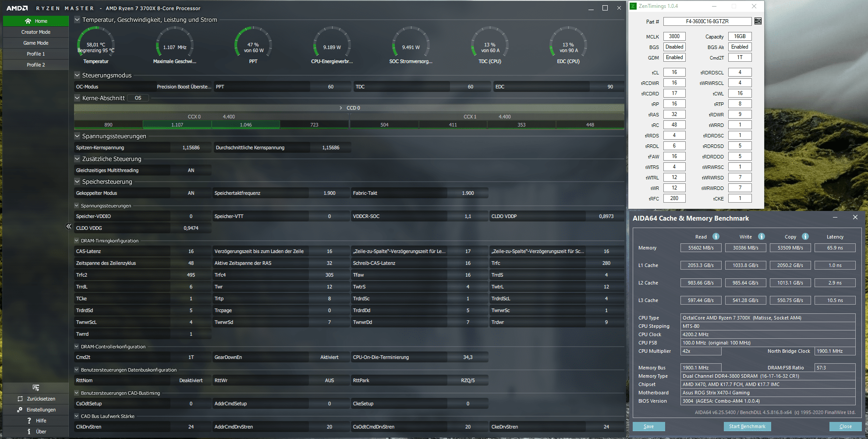Collapse Benutzersteuerungen Datenbuskonfiguration subsection
The image size is (868, 439).
coord(77,370)
